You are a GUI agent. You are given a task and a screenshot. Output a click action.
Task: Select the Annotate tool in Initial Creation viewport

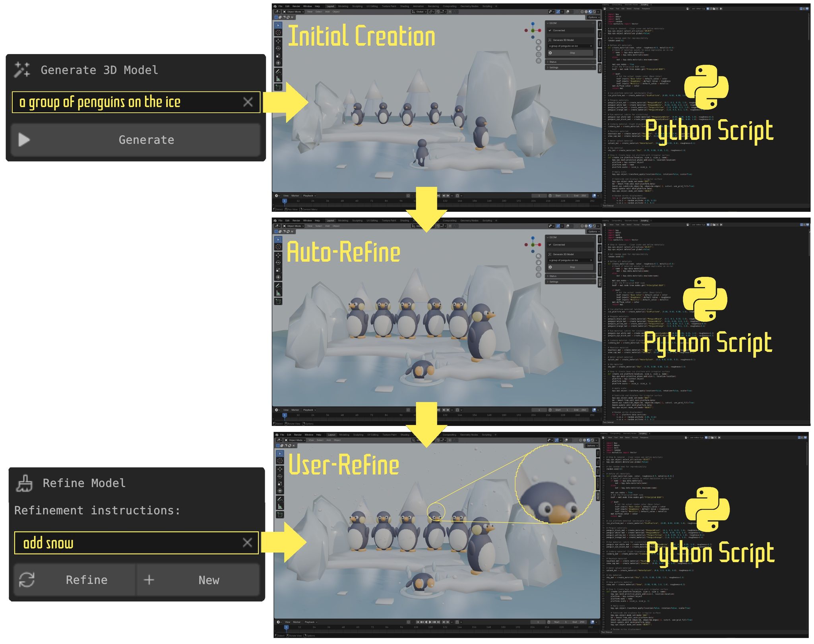pyautogui.click(x=278, y=72)
